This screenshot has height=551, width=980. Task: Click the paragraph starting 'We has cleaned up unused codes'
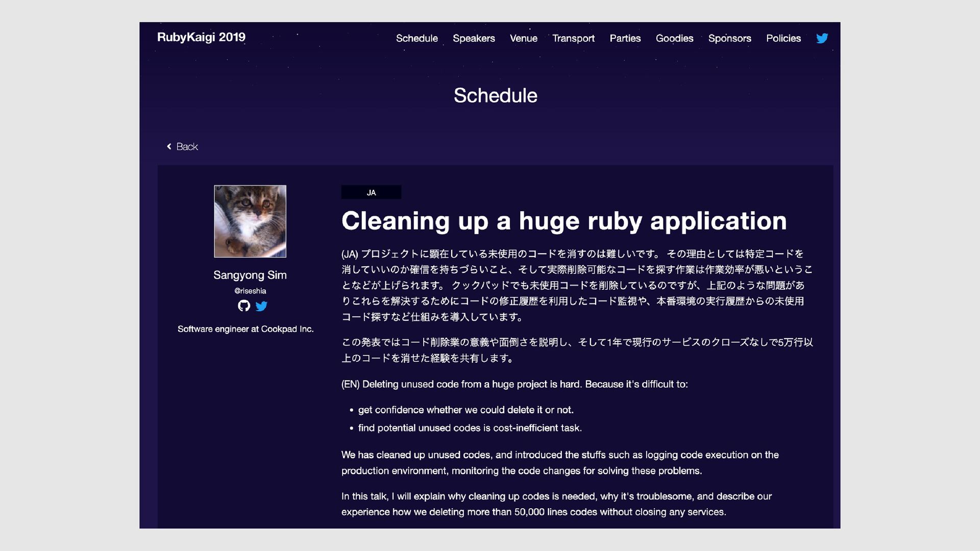point(560,463)
